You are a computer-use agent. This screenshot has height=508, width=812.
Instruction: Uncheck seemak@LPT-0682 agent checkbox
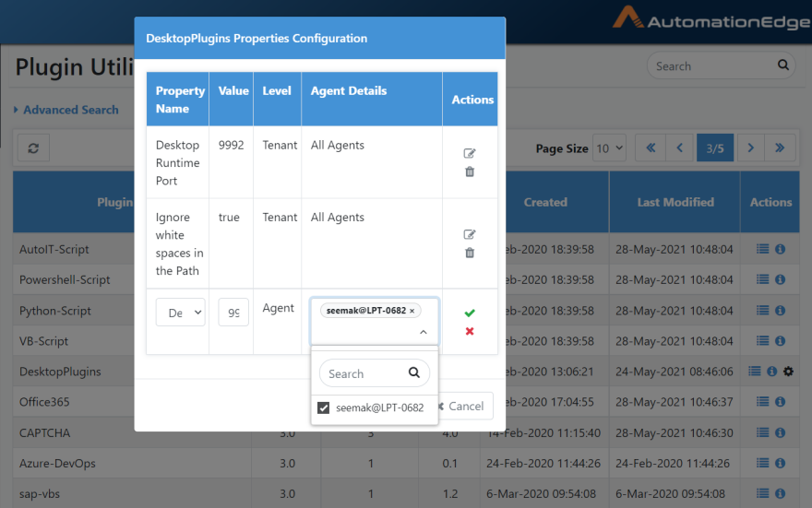323,408
